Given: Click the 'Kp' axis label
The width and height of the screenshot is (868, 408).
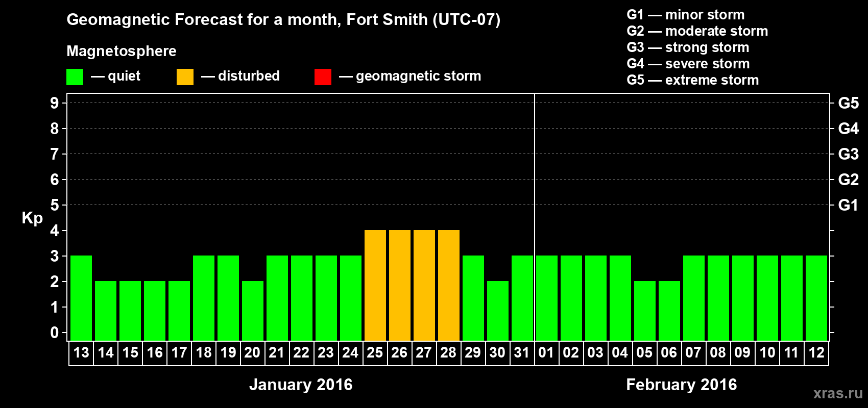Looking at the screenshot, I should click(x=32, y=218).
